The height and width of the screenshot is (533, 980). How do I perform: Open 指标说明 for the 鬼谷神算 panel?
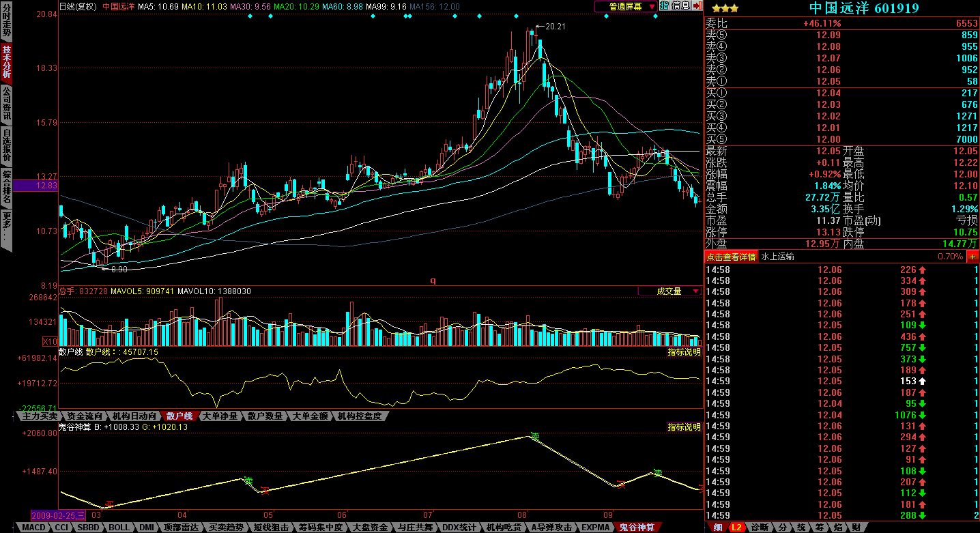[x=684, y=427]
